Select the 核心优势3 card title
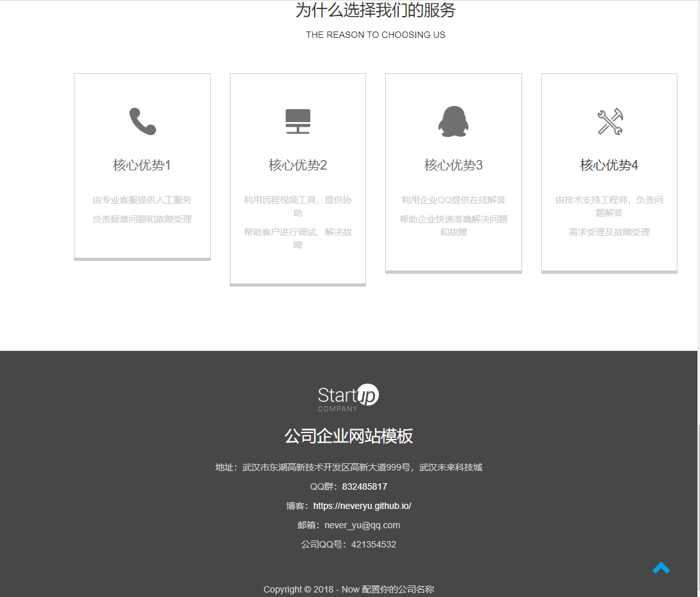The height and width of the screenshot is (597, 700). tap(453, 165)
